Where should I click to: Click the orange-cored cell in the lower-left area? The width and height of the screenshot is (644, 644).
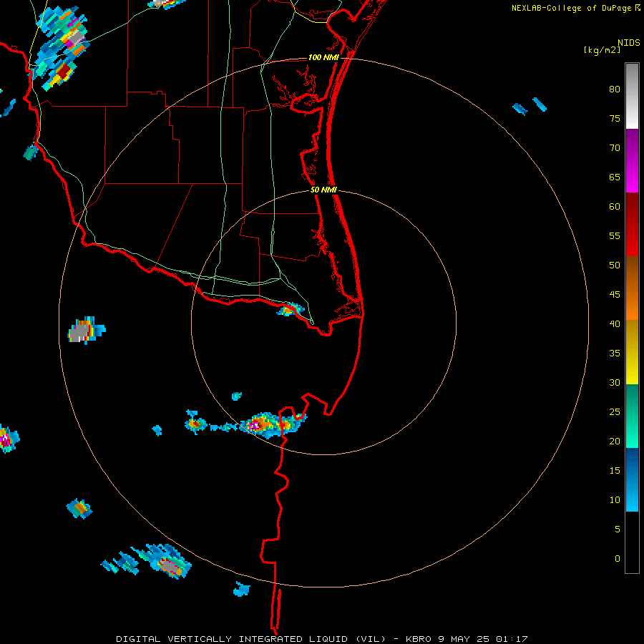pos(79,509)
